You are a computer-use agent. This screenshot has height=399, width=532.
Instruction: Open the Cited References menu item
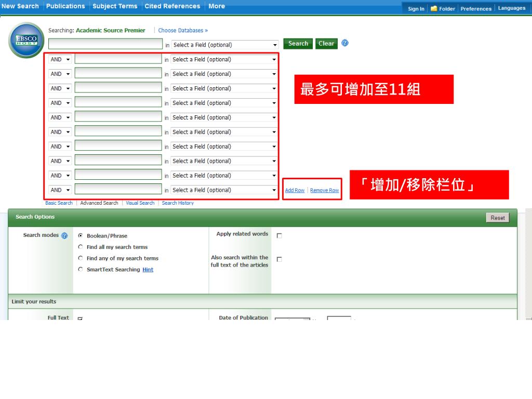172,6
